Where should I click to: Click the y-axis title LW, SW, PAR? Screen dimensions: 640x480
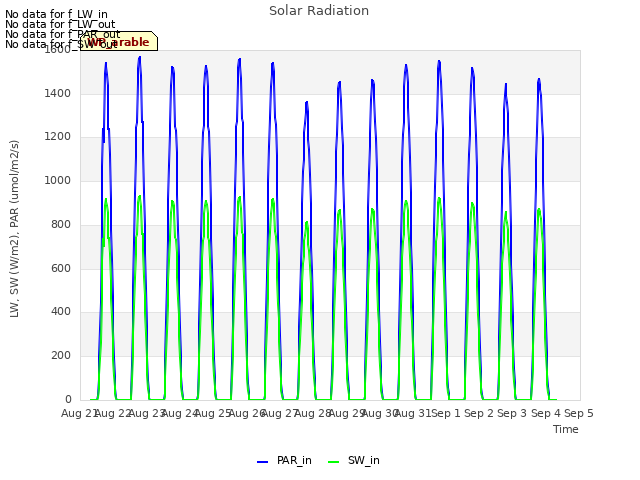coord(14,229)
